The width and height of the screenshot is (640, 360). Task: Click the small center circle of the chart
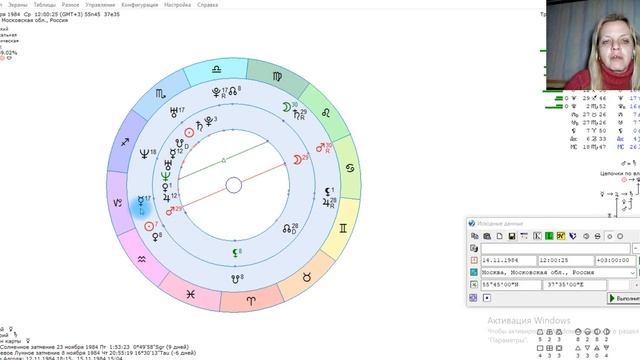(x=234, y=185)
